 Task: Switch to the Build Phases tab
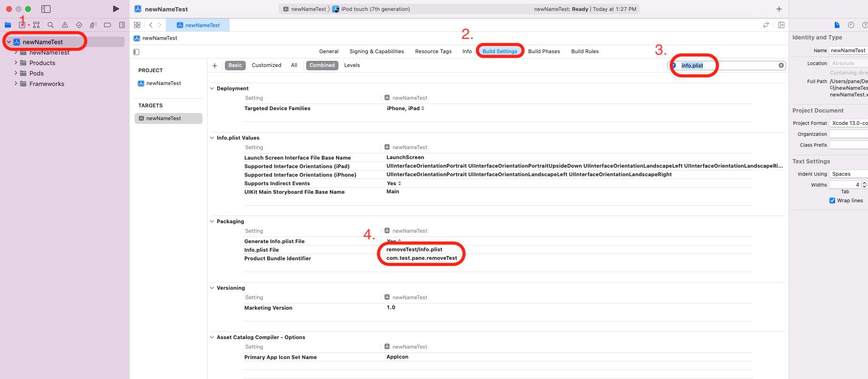(544, 51)
